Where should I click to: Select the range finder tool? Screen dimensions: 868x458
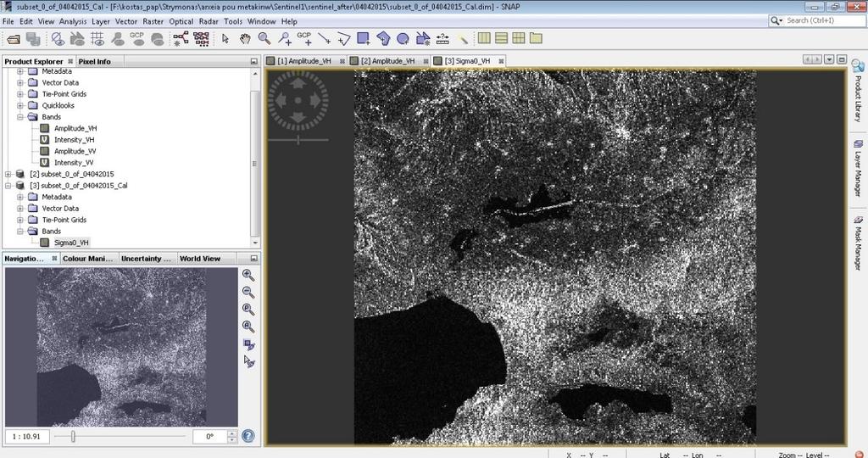(442, 38)
